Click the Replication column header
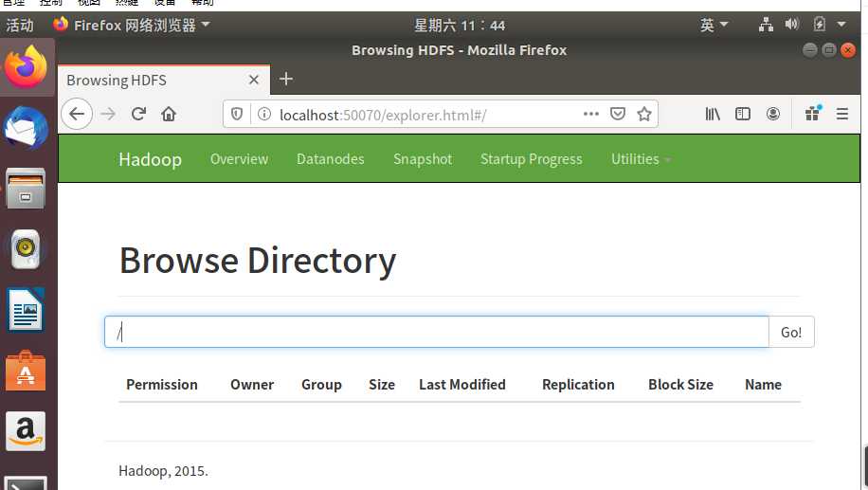 [x=578, y=385]
